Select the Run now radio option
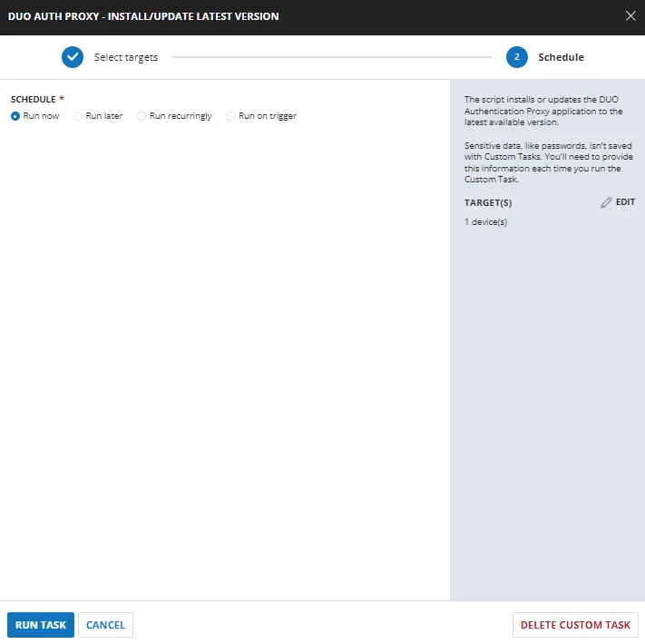This screenshot has width=645, height=644. (15, 116)
